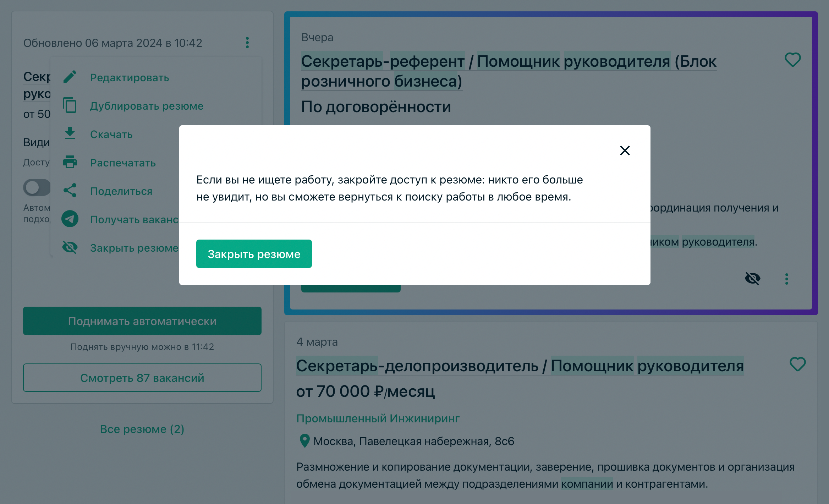Viewport: 829px width, 504px height.
Task: Select Дублировать резюме menu entry
Action: point(147,106)
